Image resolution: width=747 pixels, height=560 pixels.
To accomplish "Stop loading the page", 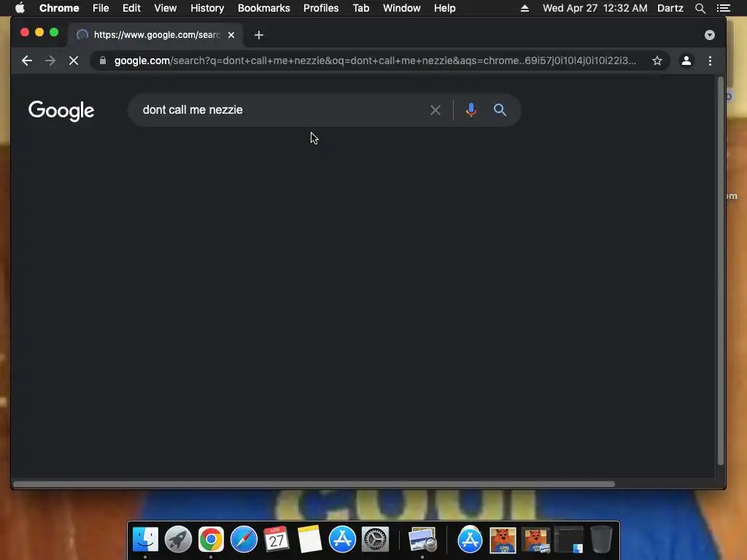I will pyautogui.click(x=74, y=61).
